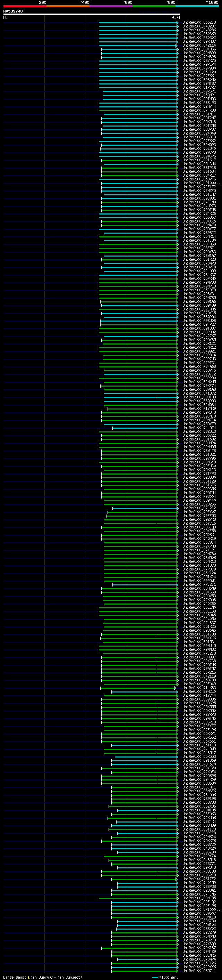The height and width of the screenshot is (980, 222).
Task: Open hit UniRef100_Q56ZI3
Action: (x=199, y=23)
